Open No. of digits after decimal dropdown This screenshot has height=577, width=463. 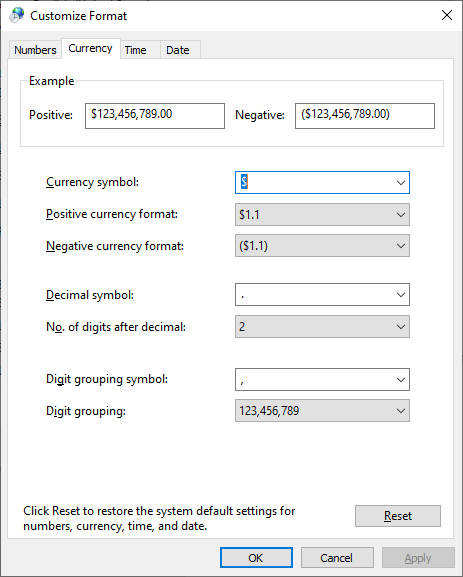[322, 326]
